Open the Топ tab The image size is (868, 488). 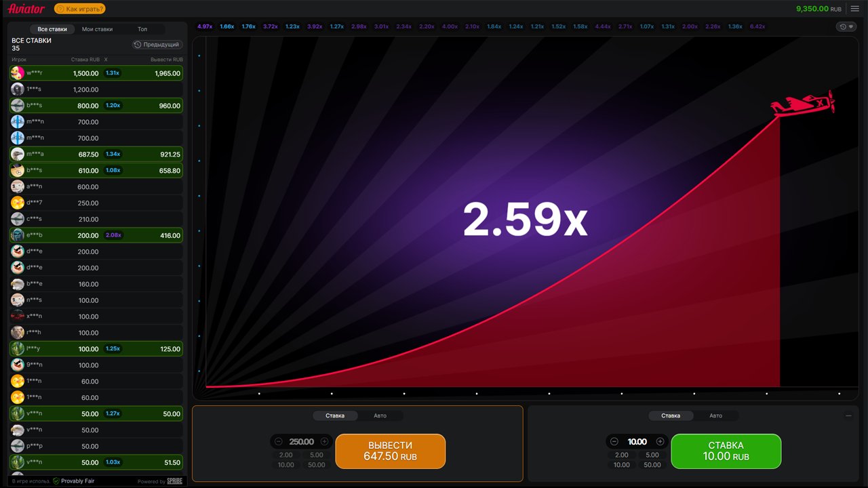(x=142, y=29)
